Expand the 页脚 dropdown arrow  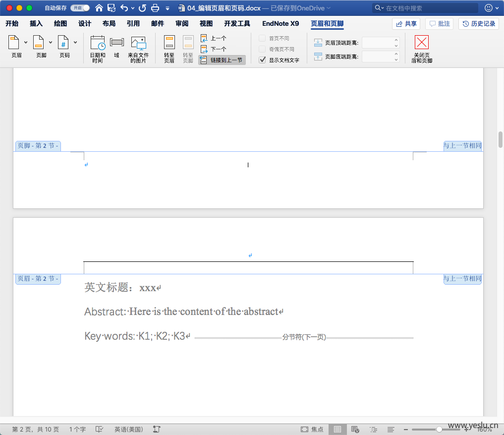tap(51, 42)
